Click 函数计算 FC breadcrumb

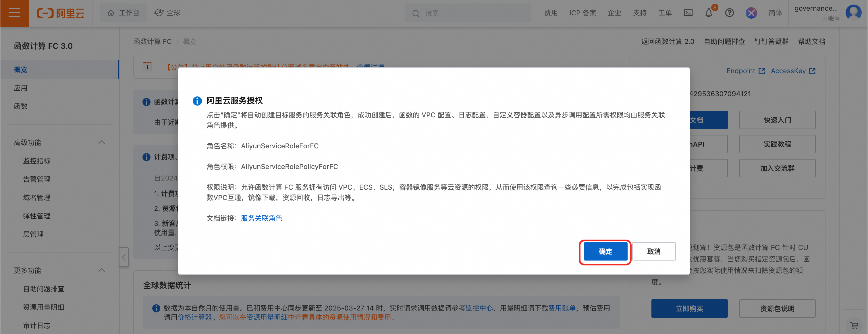pos(152,41)
